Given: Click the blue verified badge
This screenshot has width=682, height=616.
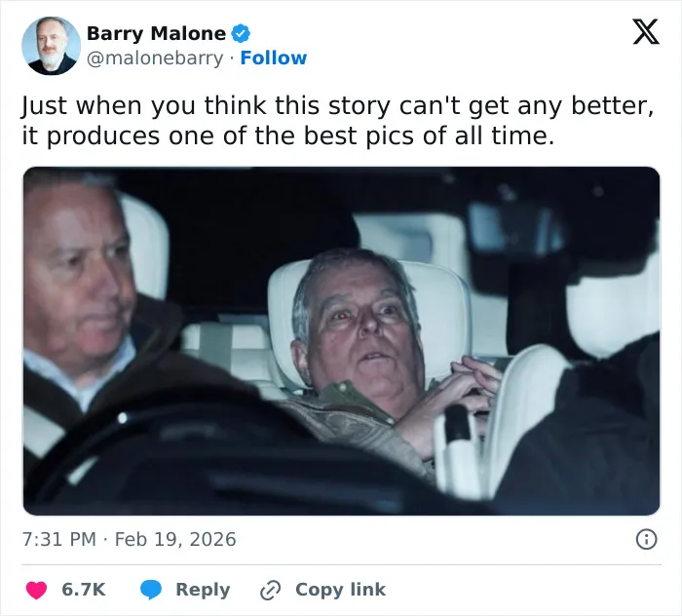Looking at the screenshot, I should pyautogui.click(x=241, y=33).
